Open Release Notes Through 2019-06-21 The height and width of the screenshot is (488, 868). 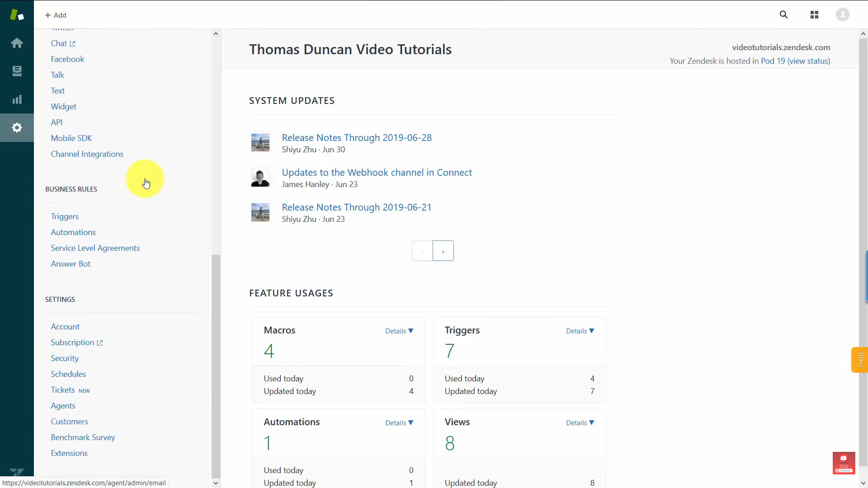coord(357,207)
